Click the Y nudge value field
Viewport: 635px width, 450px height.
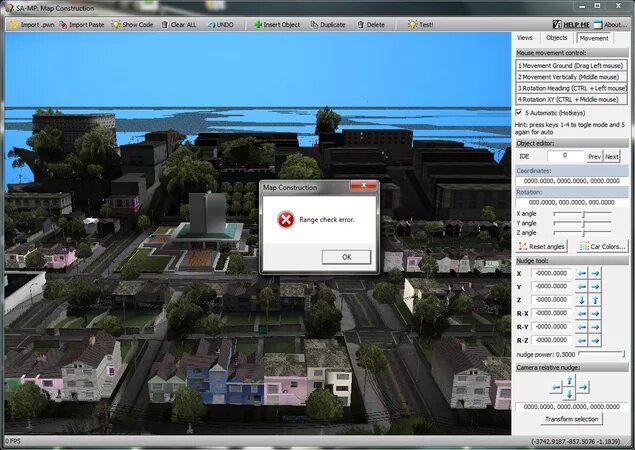point(552,286)
